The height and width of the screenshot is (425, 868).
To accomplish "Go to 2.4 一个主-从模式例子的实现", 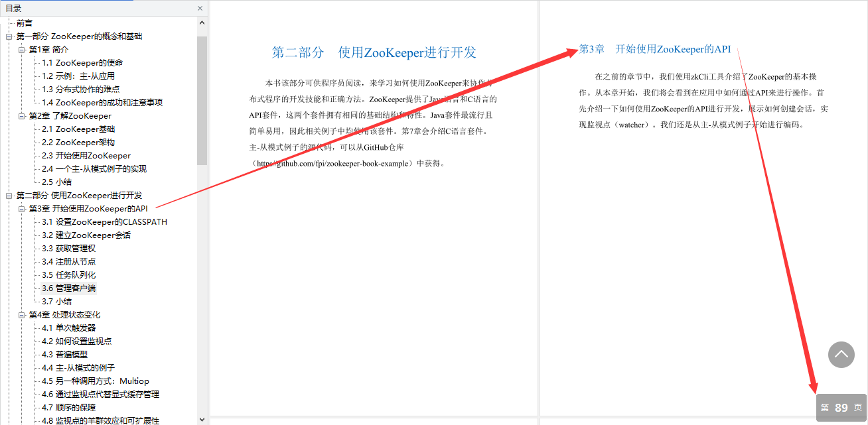I will click(x=94, y=169).
